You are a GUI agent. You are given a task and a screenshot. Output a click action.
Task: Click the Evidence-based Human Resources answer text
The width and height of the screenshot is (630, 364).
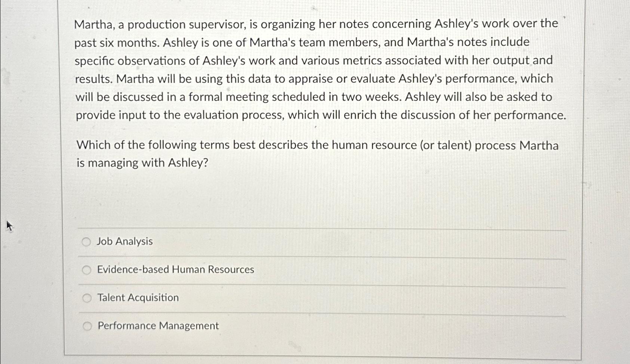[x=175, y=269]
